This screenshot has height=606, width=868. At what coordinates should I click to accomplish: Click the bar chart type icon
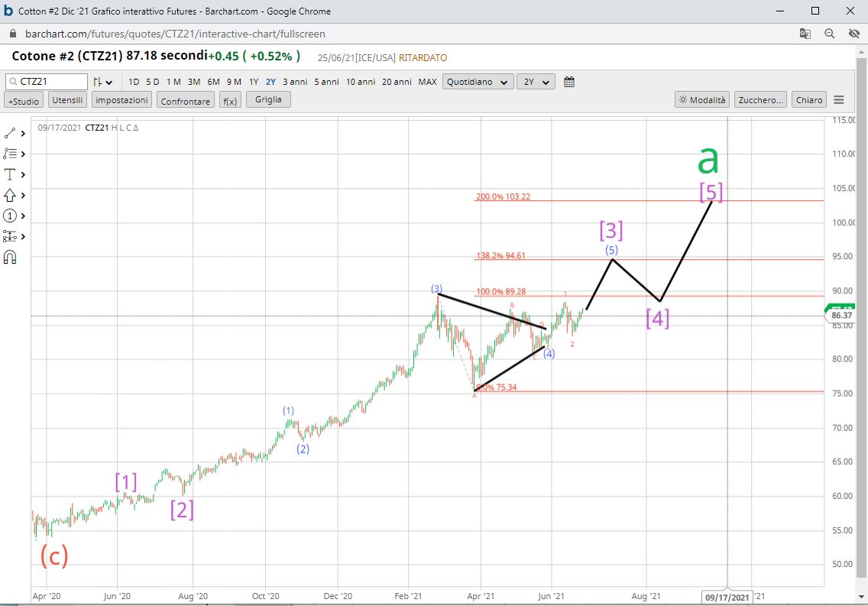pos(98,82)
